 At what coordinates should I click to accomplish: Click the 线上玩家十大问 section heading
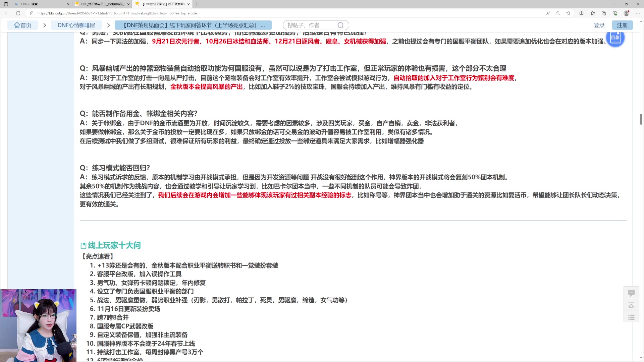(114, 245)
